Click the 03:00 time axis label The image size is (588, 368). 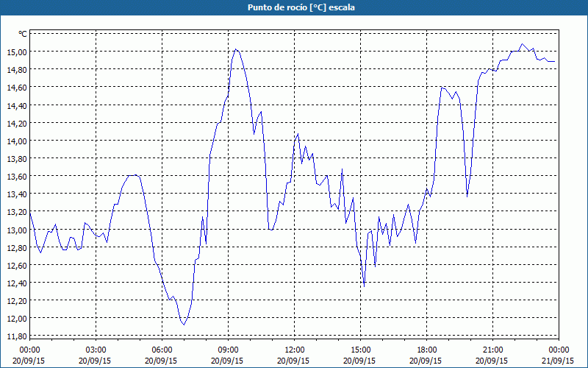click(96, 350)
